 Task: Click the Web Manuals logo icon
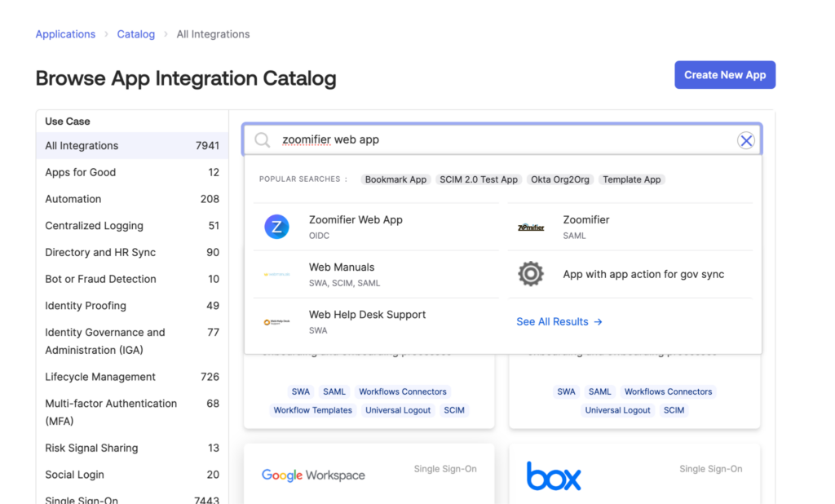click(277, 274)
